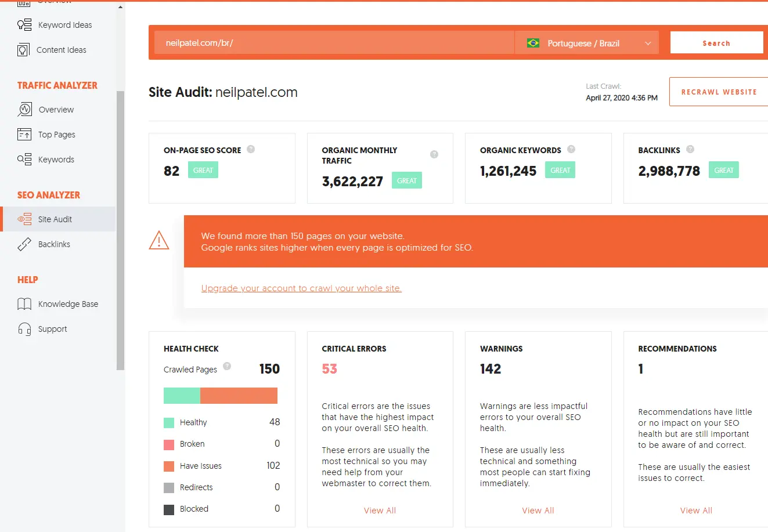Image resolution: width=768 pixels, height=532 pixels.
Task: Click help icon beside On-Page SEO Score
Action: [251, 149]
